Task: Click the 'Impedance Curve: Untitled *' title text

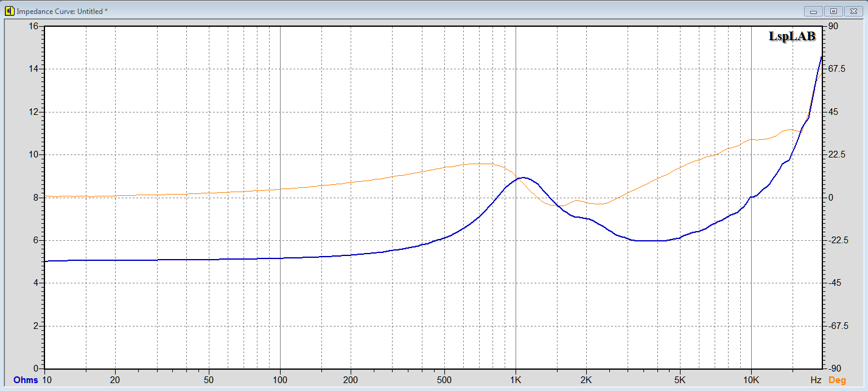Action: coord(61,12)
